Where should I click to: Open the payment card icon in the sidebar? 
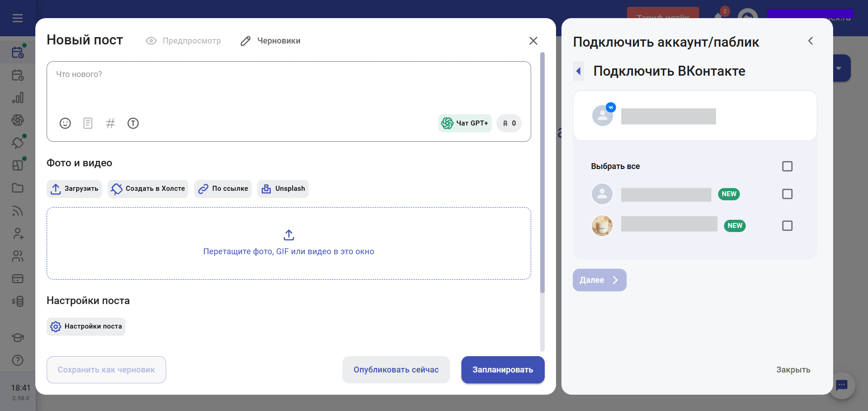tap(18, 279)
